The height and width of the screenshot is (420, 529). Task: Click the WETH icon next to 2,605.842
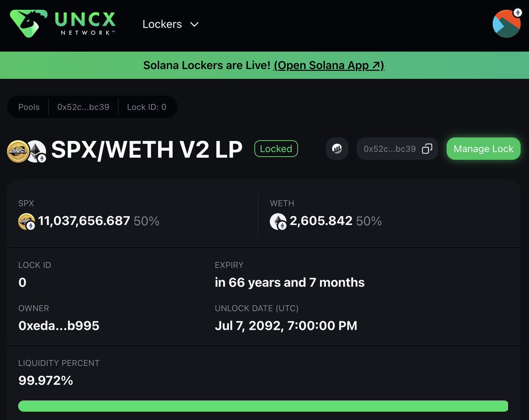278,221
